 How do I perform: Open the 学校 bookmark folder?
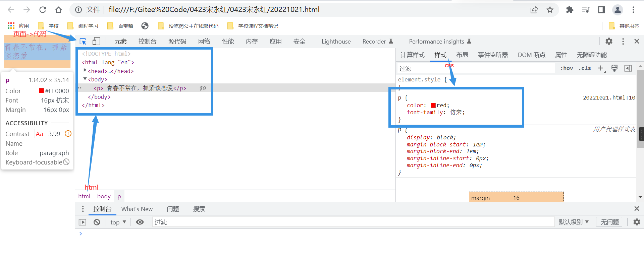[x=48, y=26]
